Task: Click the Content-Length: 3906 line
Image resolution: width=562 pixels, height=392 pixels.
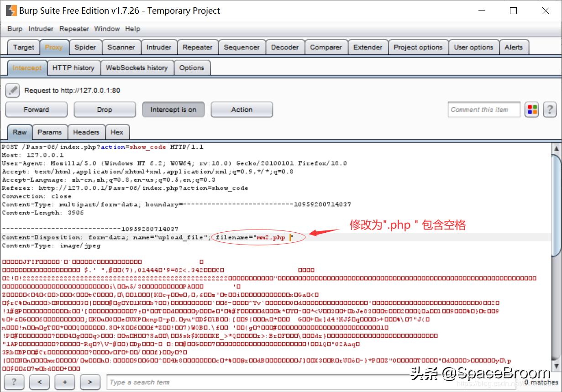Action: (x=43, y=213)
